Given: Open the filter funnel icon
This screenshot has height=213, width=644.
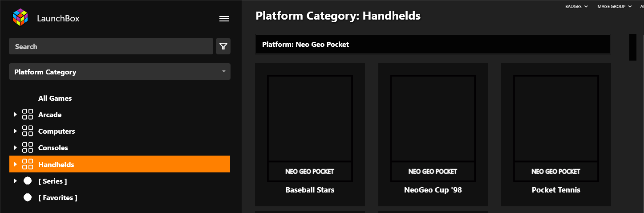Looking at the screenshot, I should 223,46.
